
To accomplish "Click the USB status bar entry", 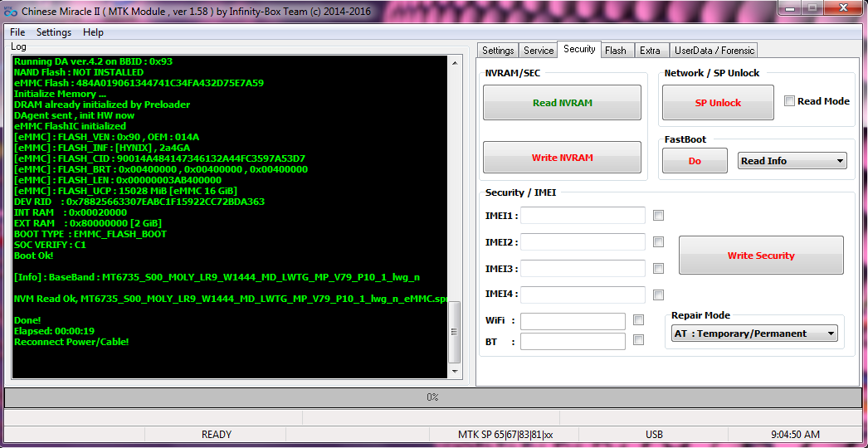I will click(654, 435).
